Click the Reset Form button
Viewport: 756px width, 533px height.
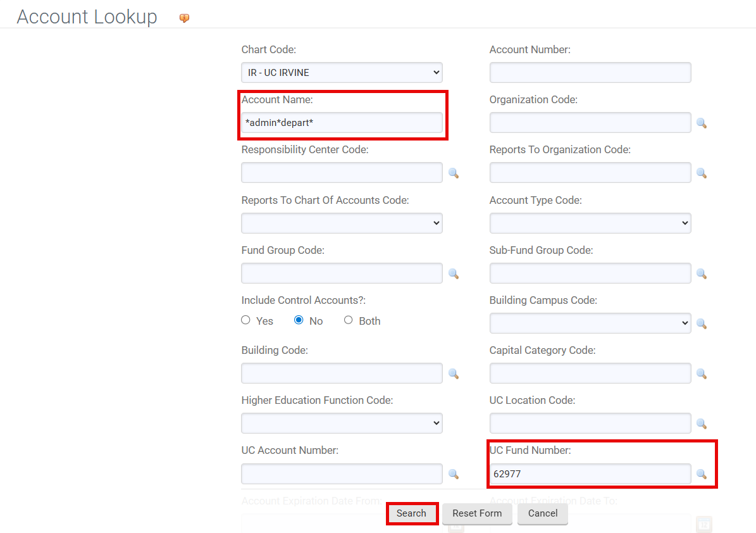click(477, 513)
